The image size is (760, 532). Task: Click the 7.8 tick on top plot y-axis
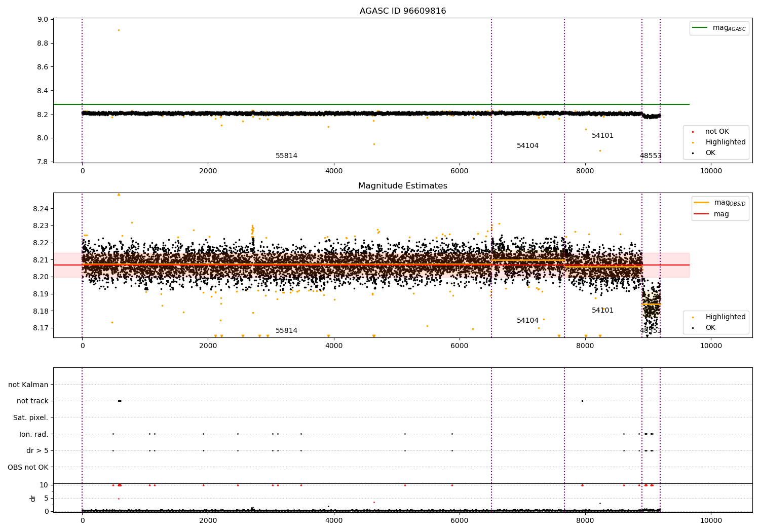(x=43, y=162)
